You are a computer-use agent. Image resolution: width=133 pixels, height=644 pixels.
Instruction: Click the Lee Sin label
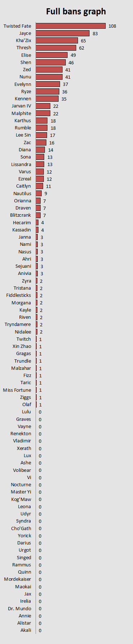(x=23, y=135)
